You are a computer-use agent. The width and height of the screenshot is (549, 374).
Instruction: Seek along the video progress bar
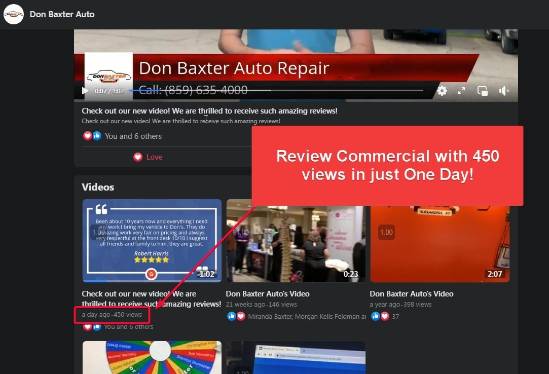point(277,90)
